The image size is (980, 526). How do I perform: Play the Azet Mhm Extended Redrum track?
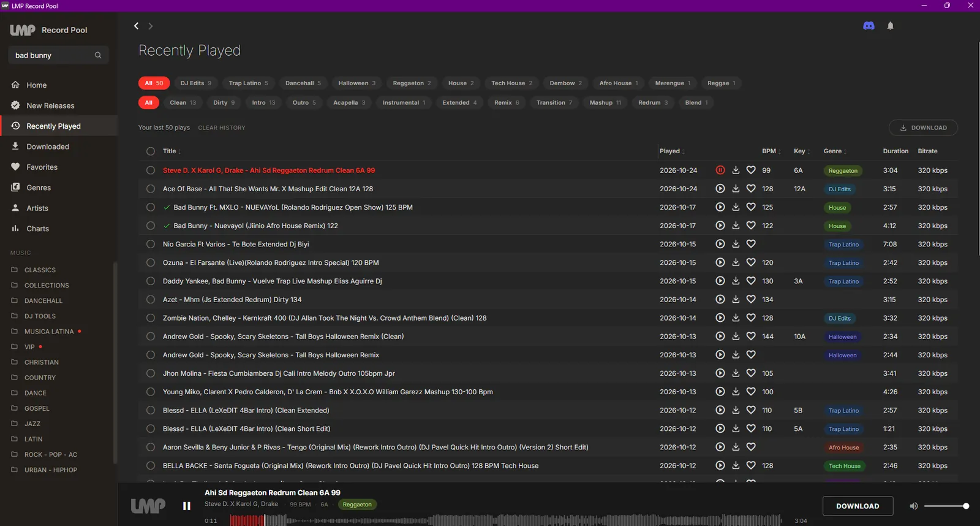pyautogui.click(x=720, y=299)
